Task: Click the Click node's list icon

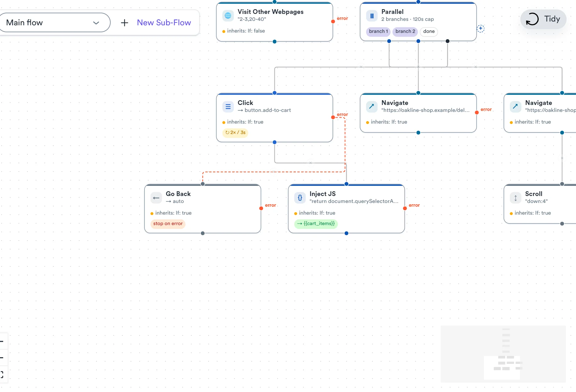Action: tap(228, 107)
